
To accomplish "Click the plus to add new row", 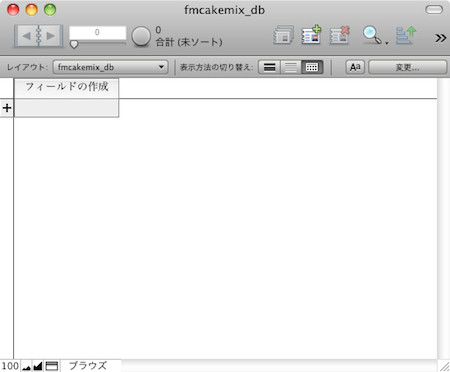I will 7,108.
